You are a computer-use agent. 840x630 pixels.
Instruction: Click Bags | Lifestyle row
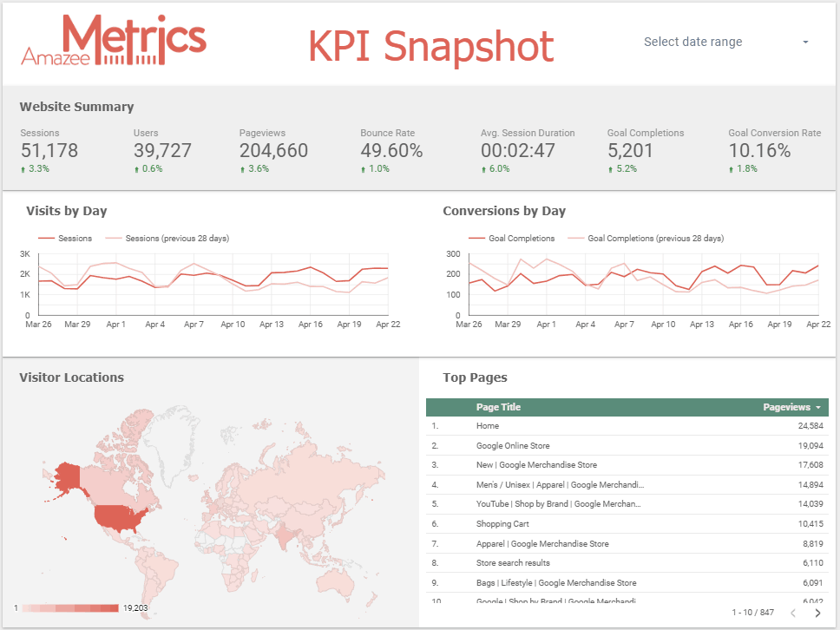point(627,583)
